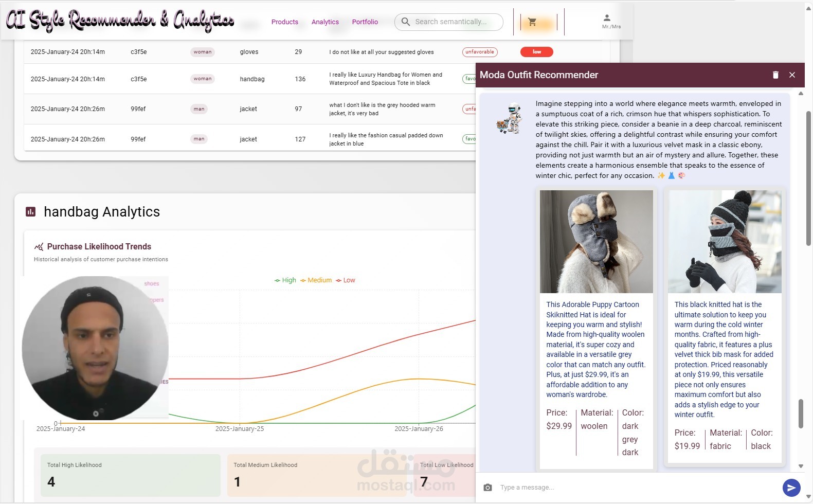Click the AI Style Recommender & Analytics logo
The image size is (813, 504).
tap(120, 21)
